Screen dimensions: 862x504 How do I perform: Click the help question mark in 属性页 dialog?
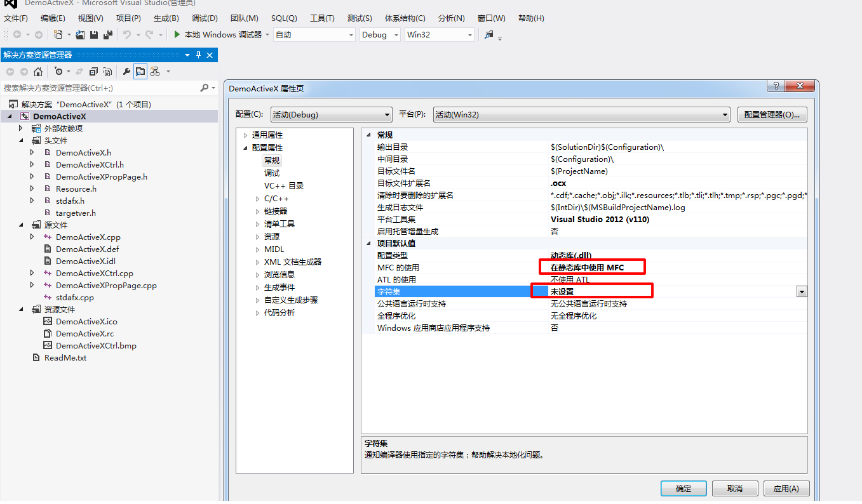coord(776,86)
